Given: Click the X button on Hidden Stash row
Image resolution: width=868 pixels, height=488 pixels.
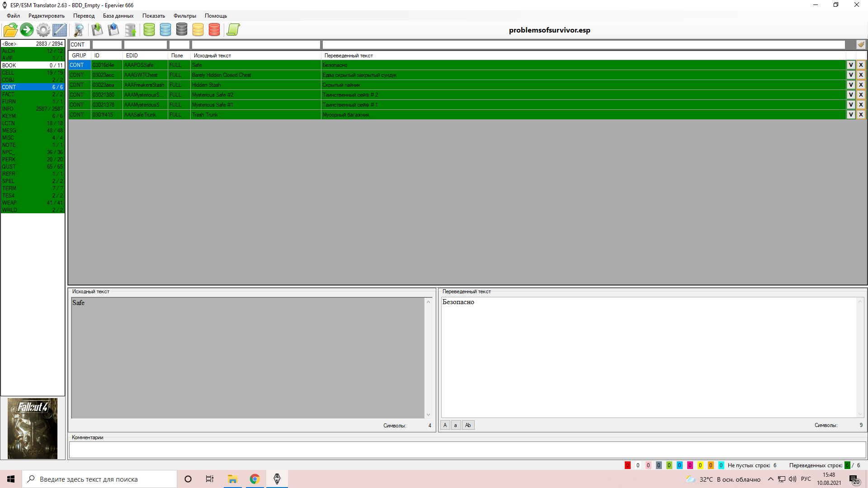Looking at the screenshot, I should point(861,85).
